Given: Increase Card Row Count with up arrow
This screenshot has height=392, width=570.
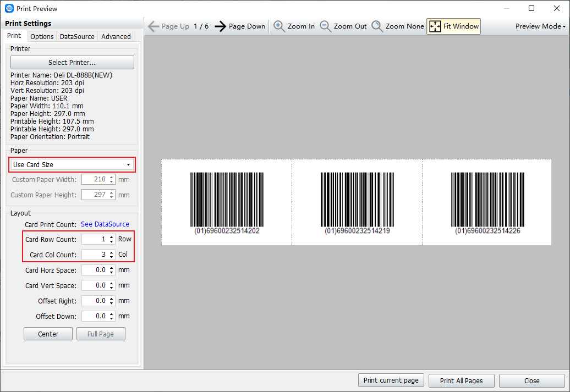Looking at the screenshot, I should click(112, 237).
